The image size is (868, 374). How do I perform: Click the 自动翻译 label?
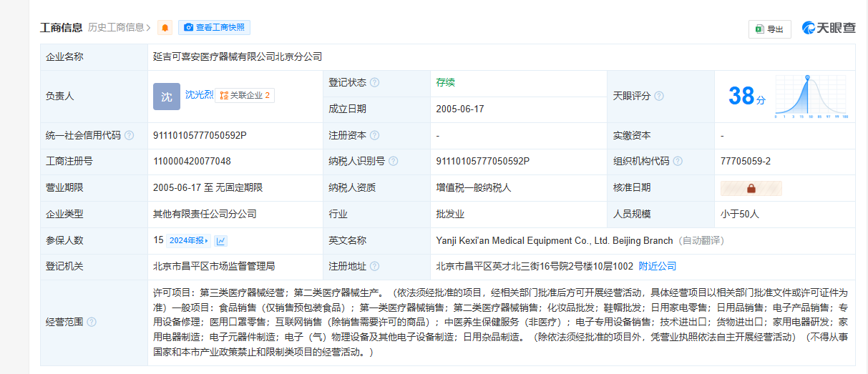click(x=702, y=240)
